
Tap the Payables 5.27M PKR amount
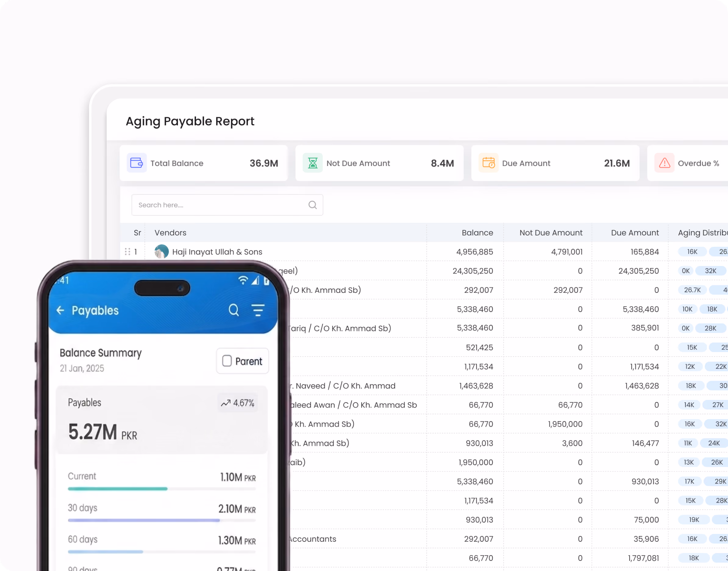coord(102,432)
